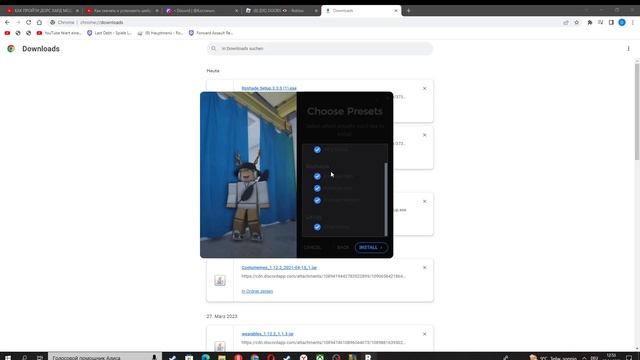
Task: Click the Downloads page vertical scrollbar
Action: 637,110
